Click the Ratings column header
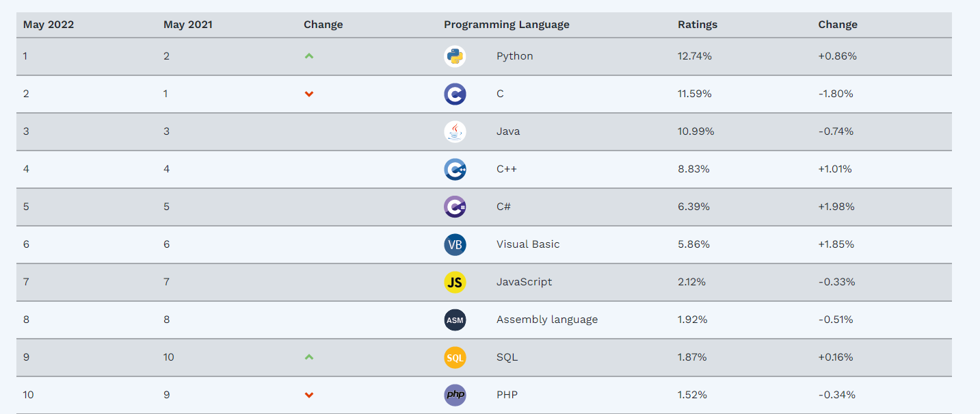 click(x=698, y=25)
